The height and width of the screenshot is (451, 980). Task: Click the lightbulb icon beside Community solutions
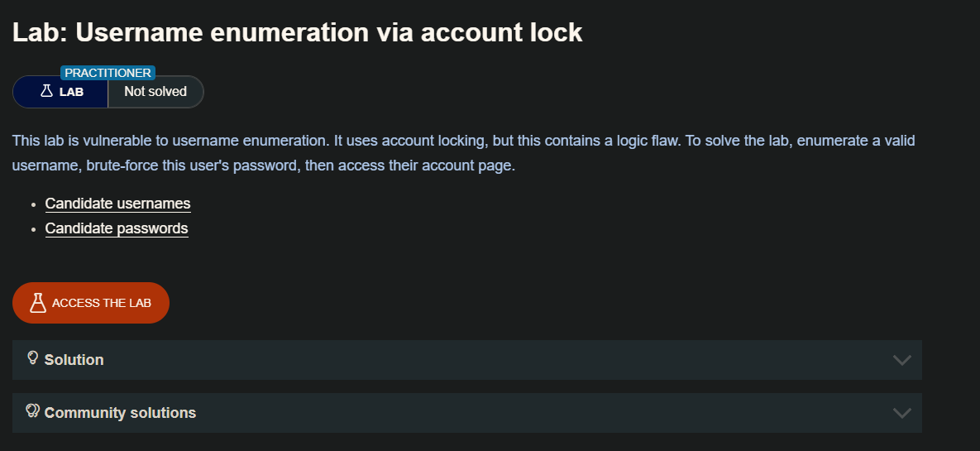[x=33, y=410]
